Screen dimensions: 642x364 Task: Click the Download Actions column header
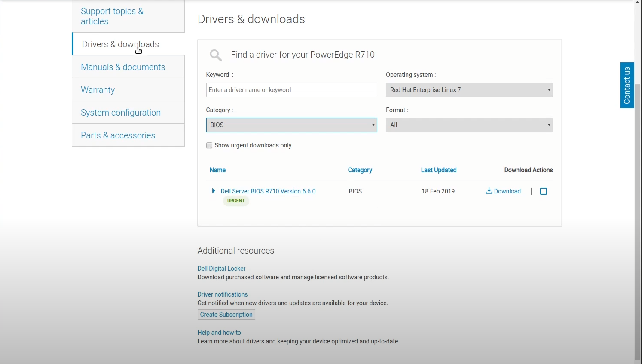click(x=529, y=170)
